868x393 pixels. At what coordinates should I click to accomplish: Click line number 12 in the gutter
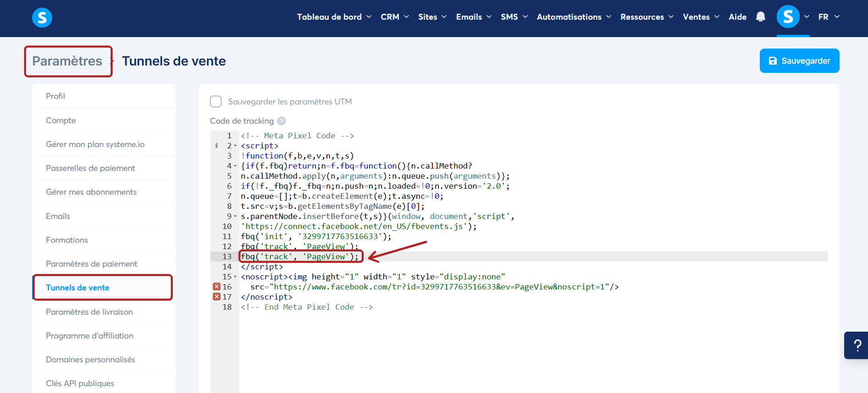point(227,246)
